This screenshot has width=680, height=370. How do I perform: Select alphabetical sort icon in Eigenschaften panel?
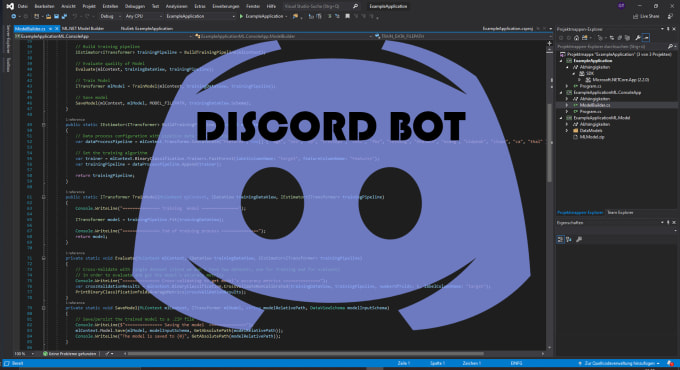coord(569,239)
